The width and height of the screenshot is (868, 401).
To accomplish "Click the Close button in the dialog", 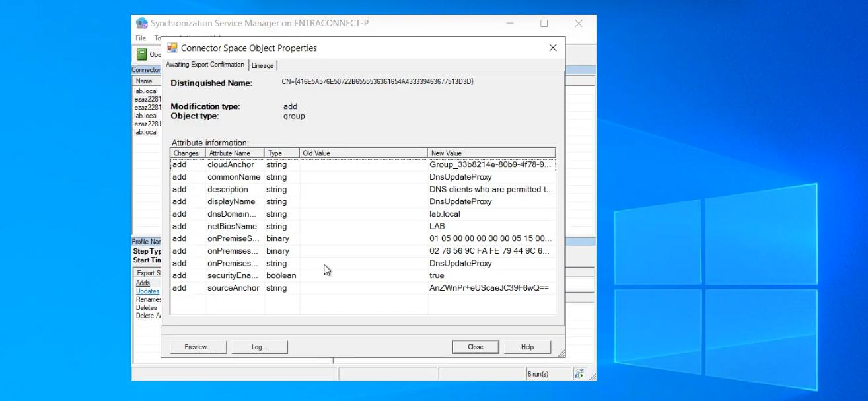I will click(476, 347).
